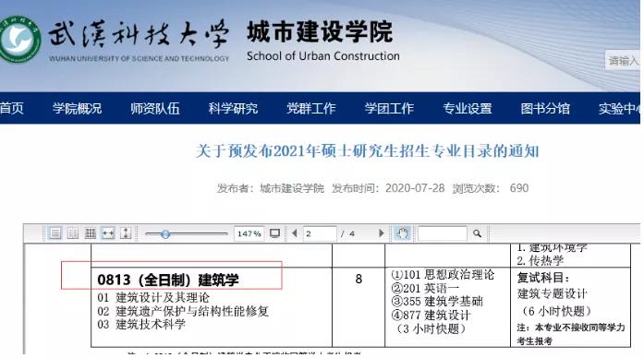The image size is (644, 358).
Task: Click the zoom slider handle
Action: [x=165, y=233]
